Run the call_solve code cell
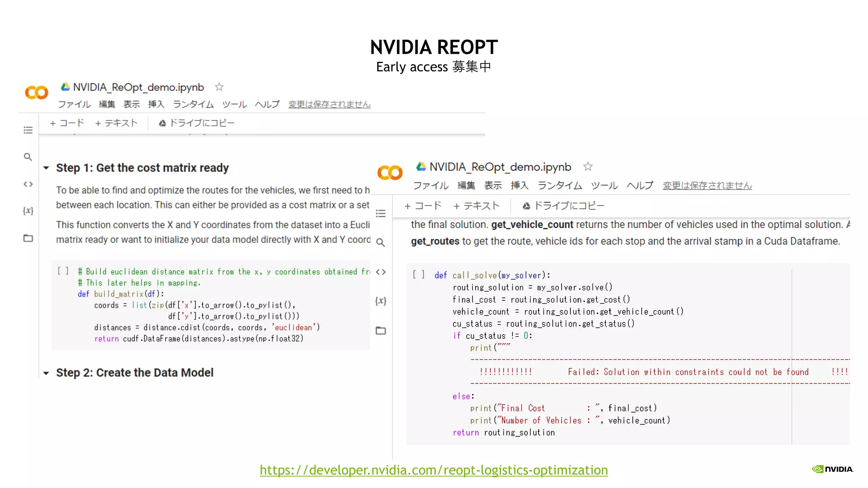The height and width of the screenshot is (488, 868). (x=419, y=274)
